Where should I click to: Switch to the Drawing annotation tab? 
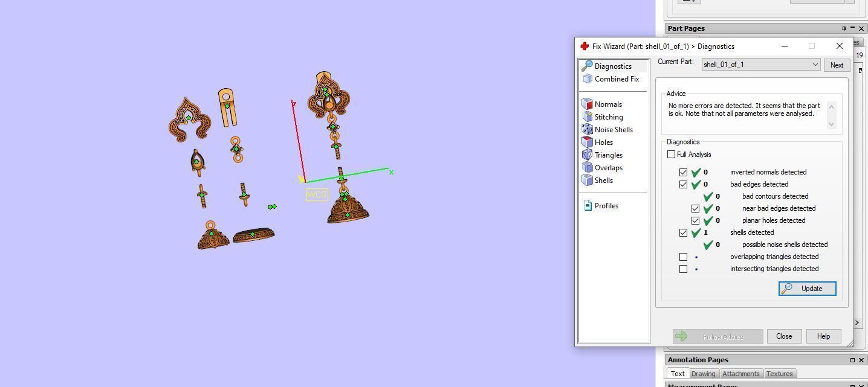tap(703, 374)
